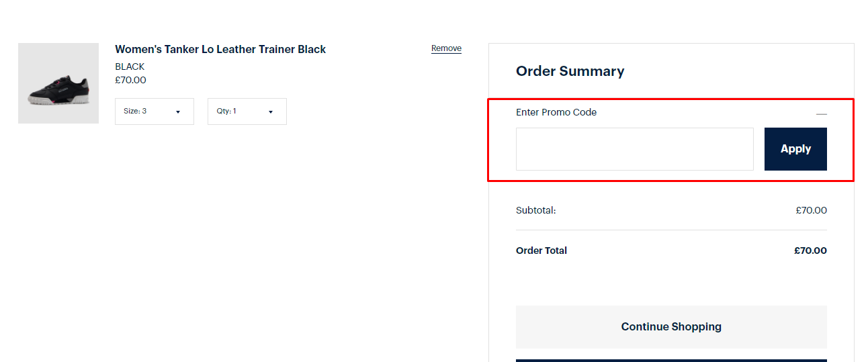The image size is (868, 362).
Task: Click the product price under BLACK
Action: [x=130, y=80]
